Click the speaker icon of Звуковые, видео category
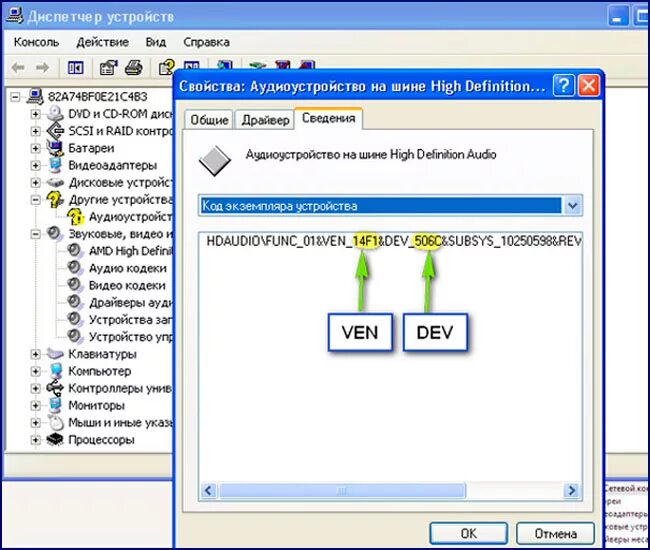 coord(54,233)
